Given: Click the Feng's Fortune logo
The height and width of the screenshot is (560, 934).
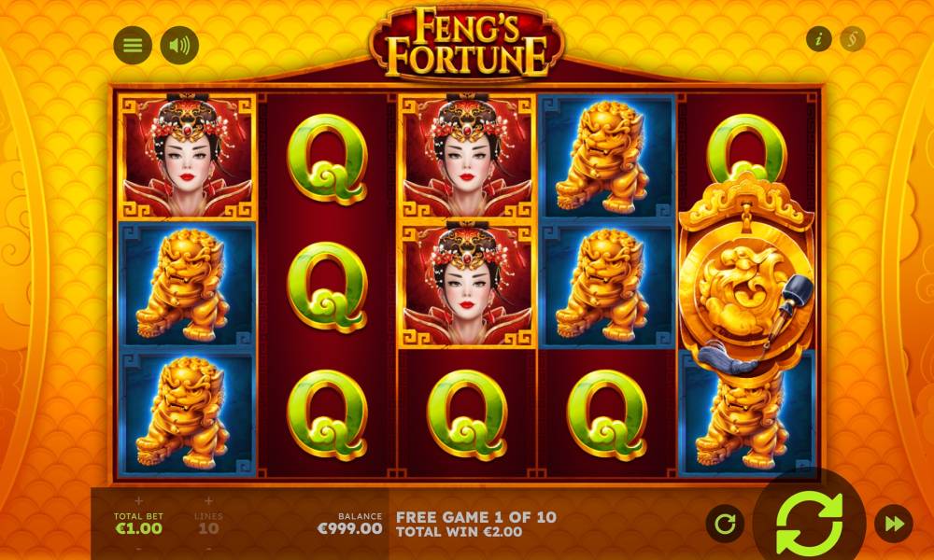Looking at the screenshot, I should (x=467, y=42).
